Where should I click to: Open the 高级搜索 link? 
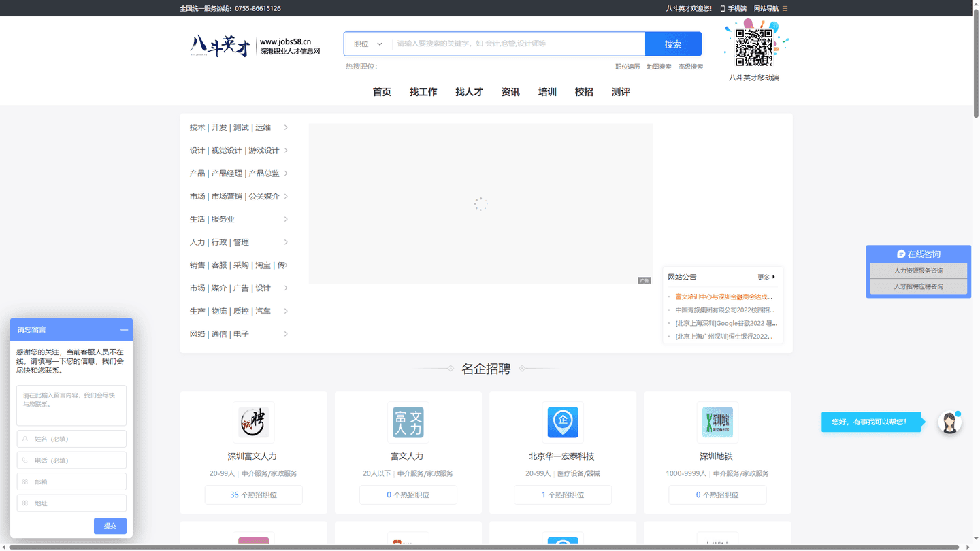(691, 67)
